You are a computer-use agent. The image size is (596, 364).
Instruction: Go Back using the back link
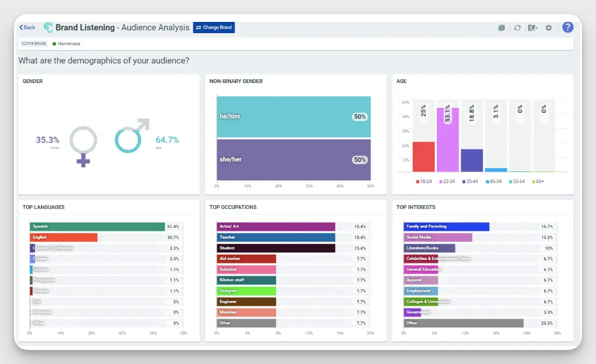point(27,28)
